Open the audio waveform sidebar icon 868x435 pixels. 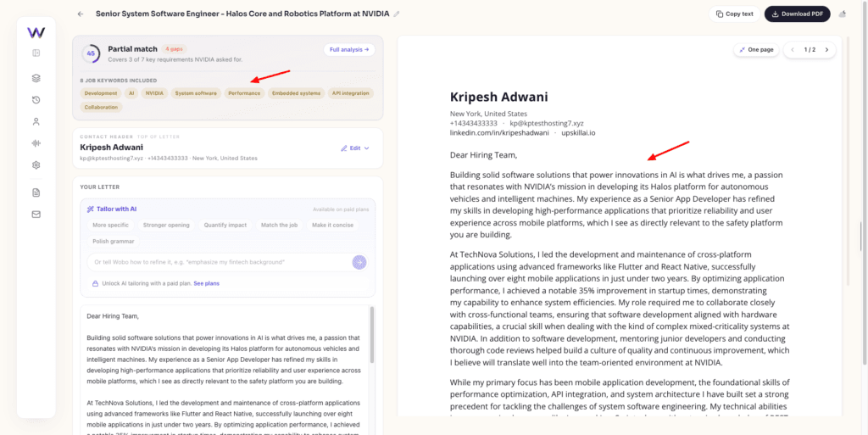click(x=36, y=143)
